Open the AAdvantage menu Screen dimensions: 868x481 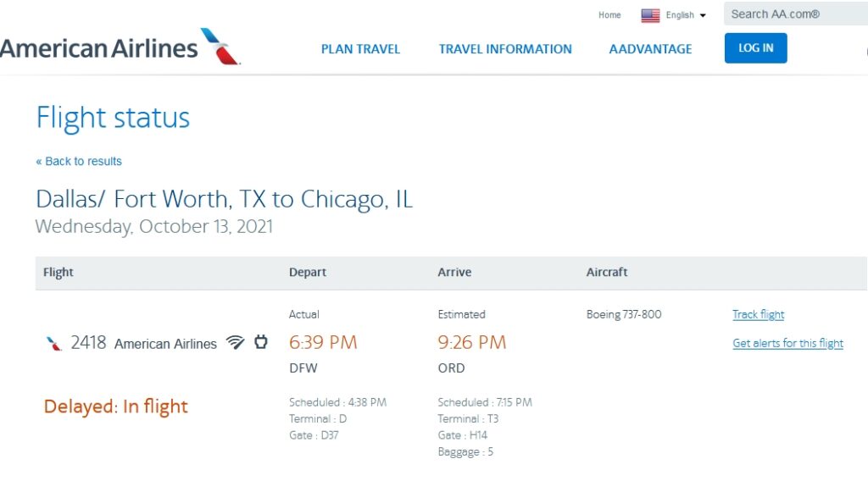tap(650, 49)
